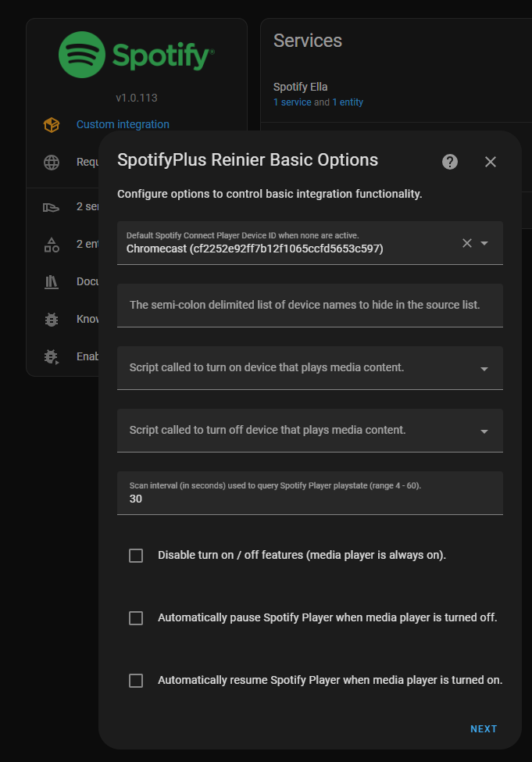Click the scan interval input field

click(x=309, y=499)
